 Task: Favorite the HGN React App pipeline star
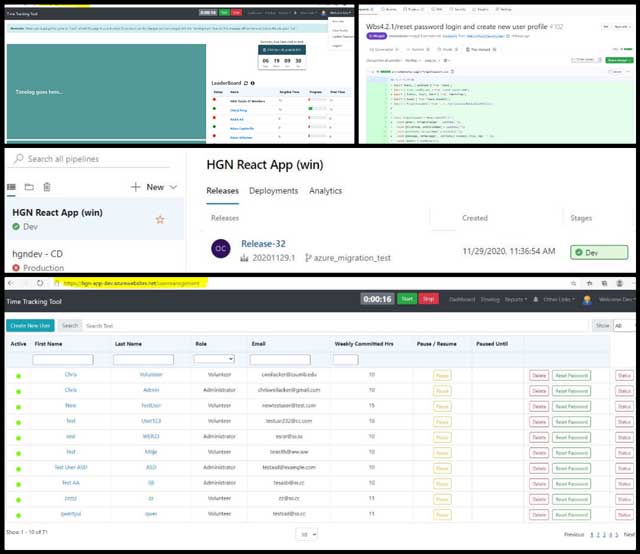159,219
